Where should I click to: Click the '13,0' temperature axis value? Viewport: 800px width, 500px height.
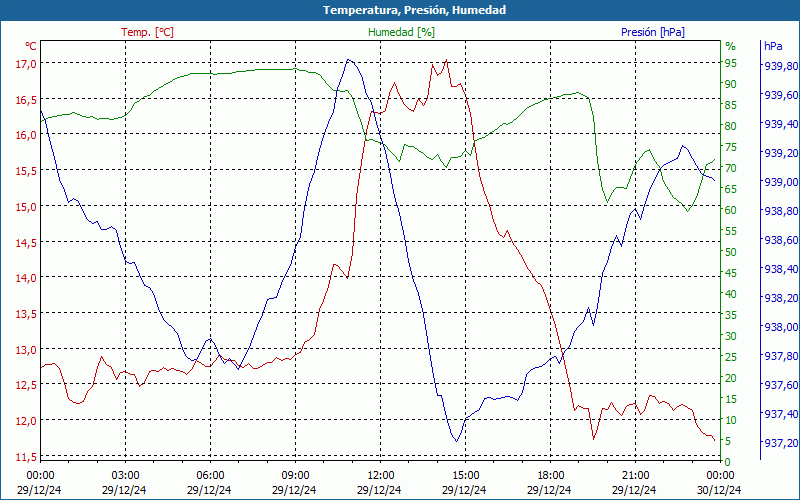point(26,350)
